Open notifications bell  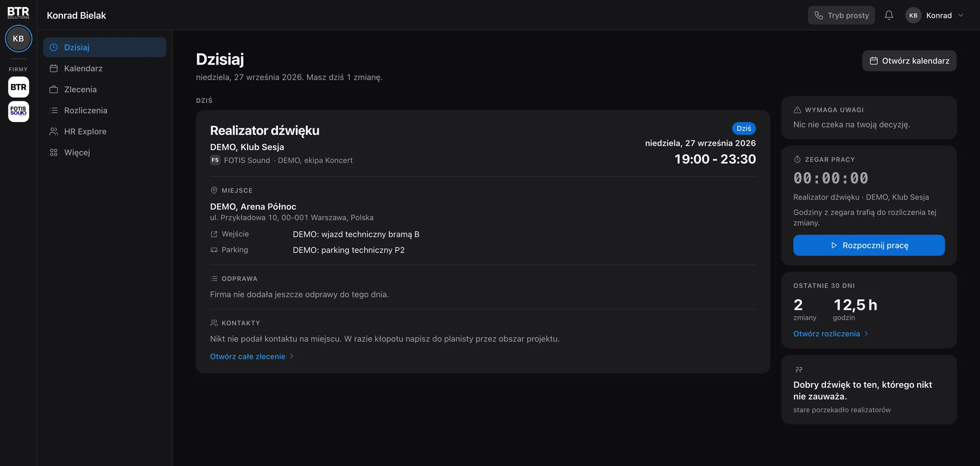click(889, 15)
